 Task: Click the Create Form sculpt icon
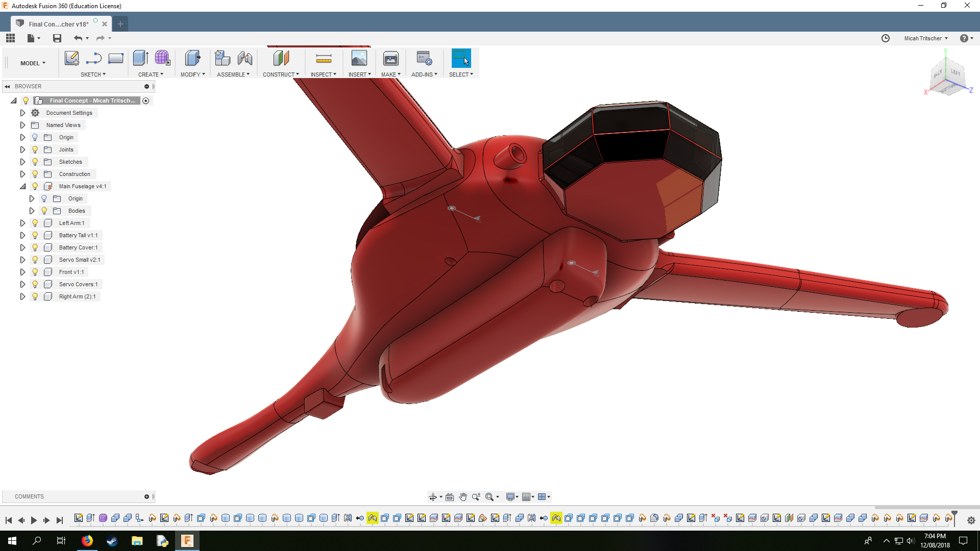pos(162,58)
